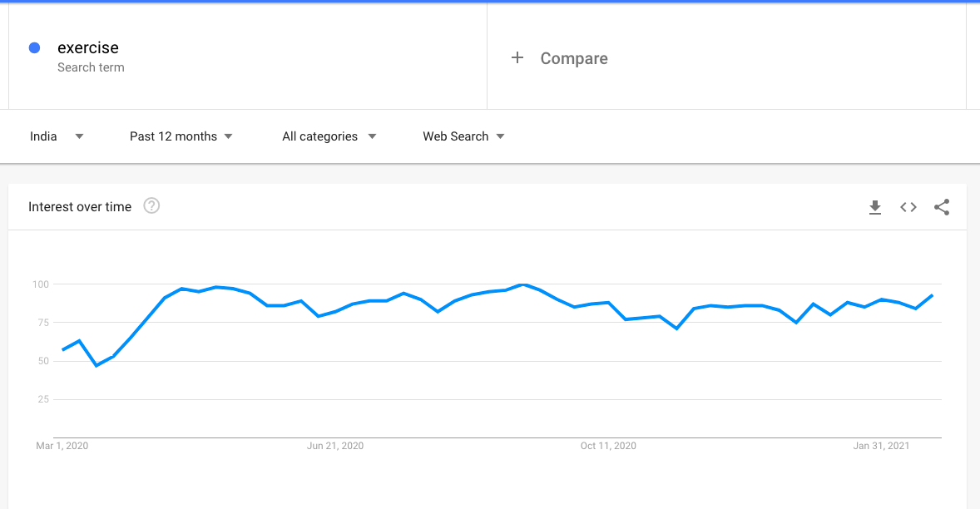The height and width of the screenshot is (509, 980).
Task: Click the Jun 21, 2020 date label
Action: (335, 446)
